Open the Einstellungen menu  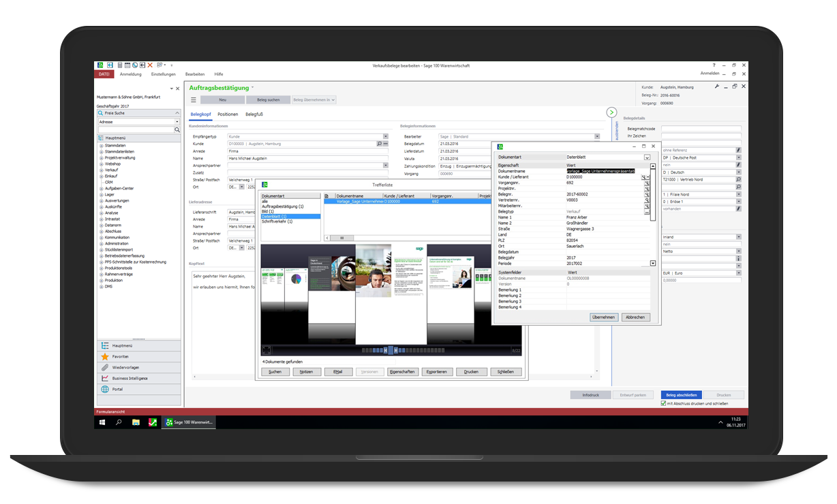(x=163, y=74)
